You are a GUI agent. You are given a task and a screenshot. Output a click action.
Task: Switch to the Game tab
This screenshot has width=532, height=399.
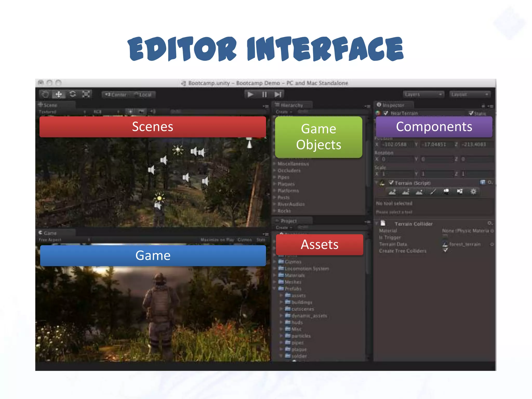(56, 233)
